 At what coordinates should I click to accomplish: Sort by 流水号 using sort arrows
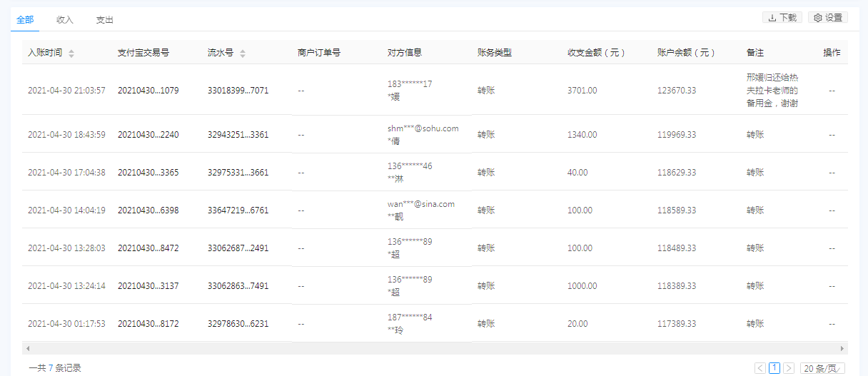point(243,54)
